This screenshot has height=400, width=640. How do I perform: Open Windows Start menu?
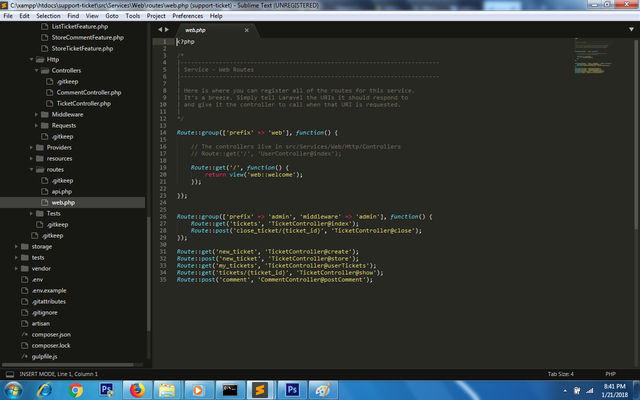point(13,390)
